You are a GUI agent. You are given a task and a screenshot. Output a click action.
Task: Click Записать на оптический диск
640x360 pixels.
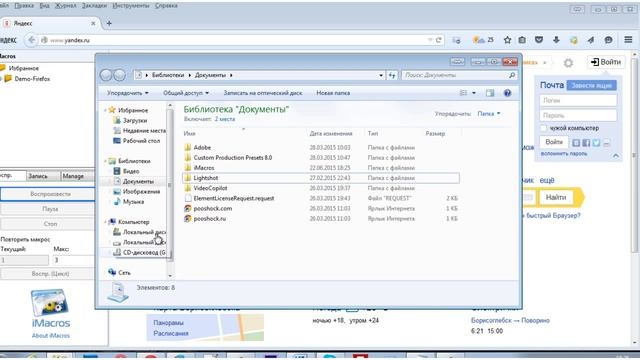pyautogui.click(x=263, y=93)
